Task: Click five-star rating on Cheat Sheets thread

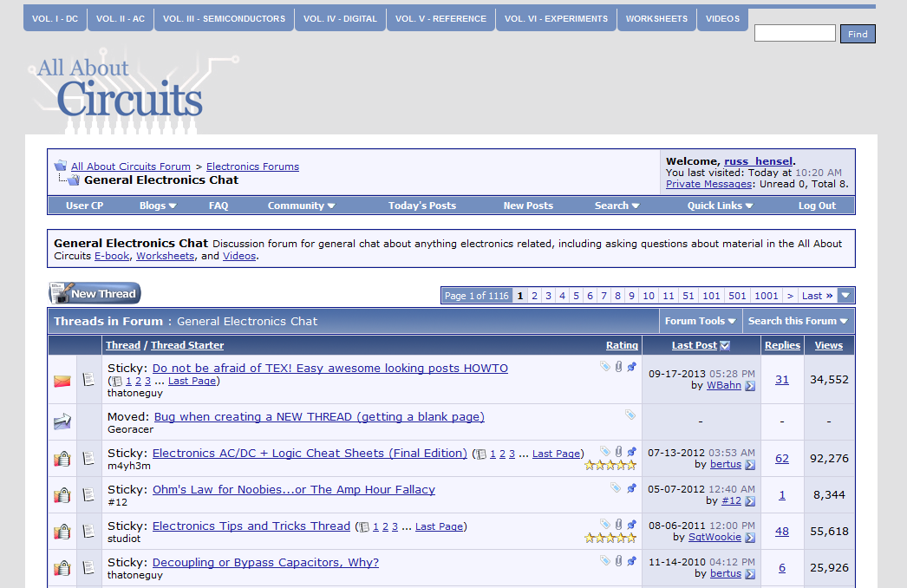Action: pos(610,466)
